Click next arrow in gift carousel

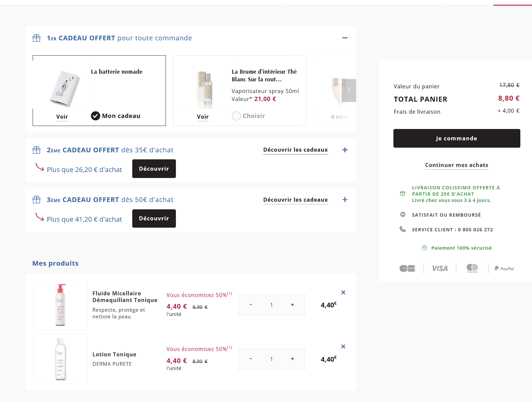click(x=349, y=90)
